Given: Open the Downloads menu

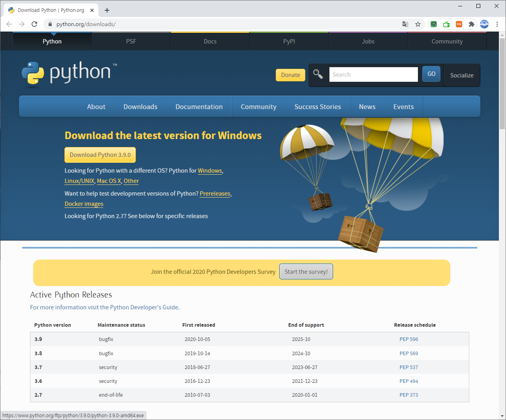Looking at the screenshot, I should pyautogui.click(x=141, y=107).
